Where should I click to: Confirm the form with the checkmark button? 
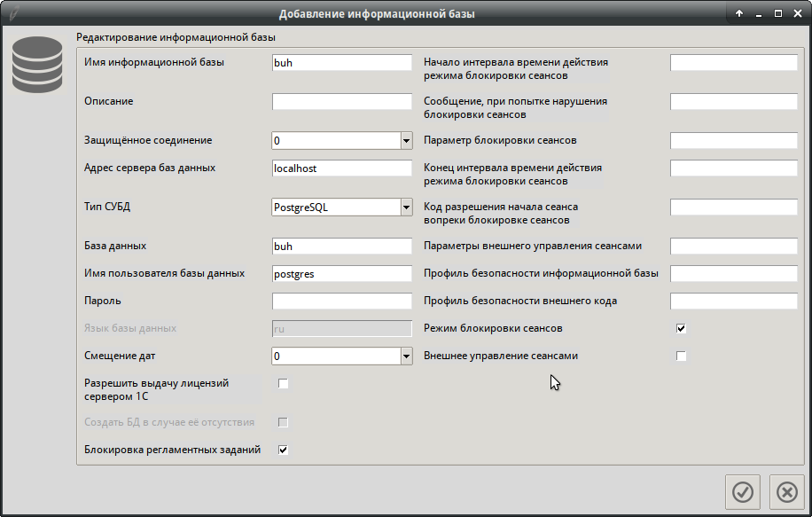tap(743, 491)
